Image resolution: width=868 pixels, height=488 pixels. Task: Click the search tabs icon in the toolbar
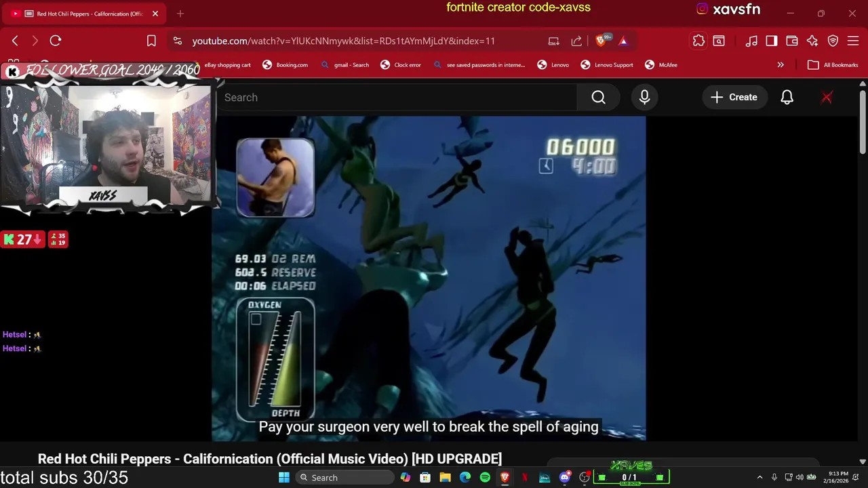click(719, 41)
